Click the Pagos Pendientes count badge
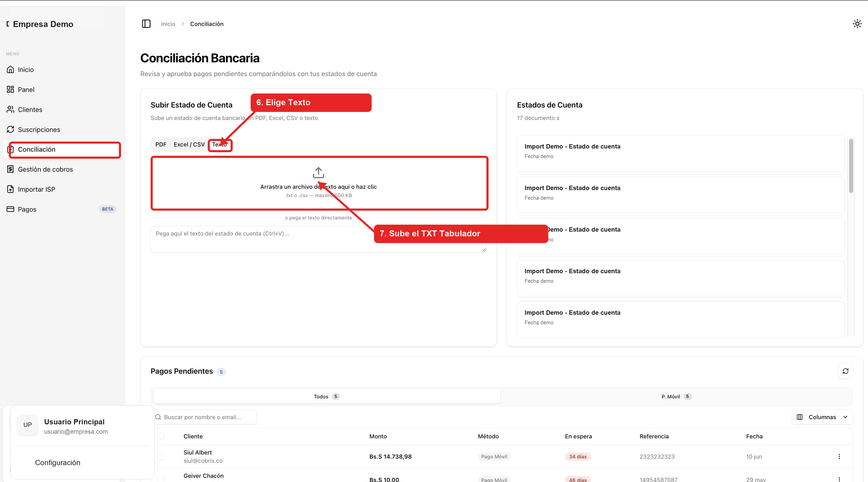This screenshot has height=482, width=868. pyautogui.click(x=221, y=372)
